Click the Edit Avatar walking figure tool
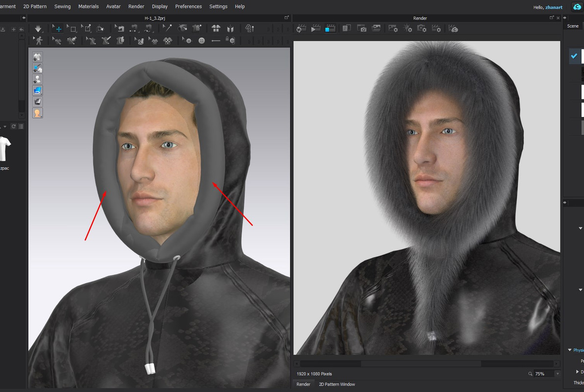This screenshot has height=392, width=584. click(38, 41)
